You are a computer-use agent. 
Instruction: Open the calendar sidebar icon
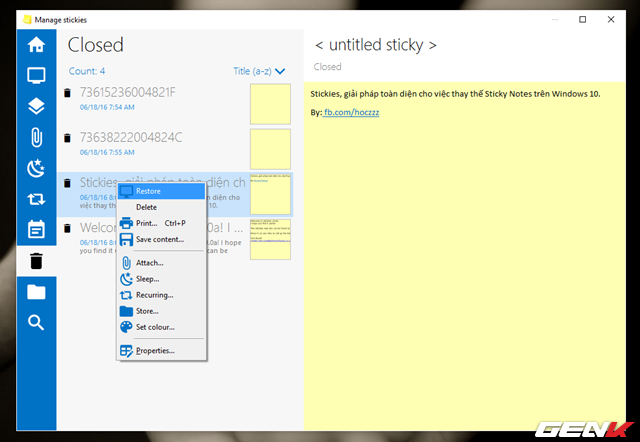click(x=36, y=229)
